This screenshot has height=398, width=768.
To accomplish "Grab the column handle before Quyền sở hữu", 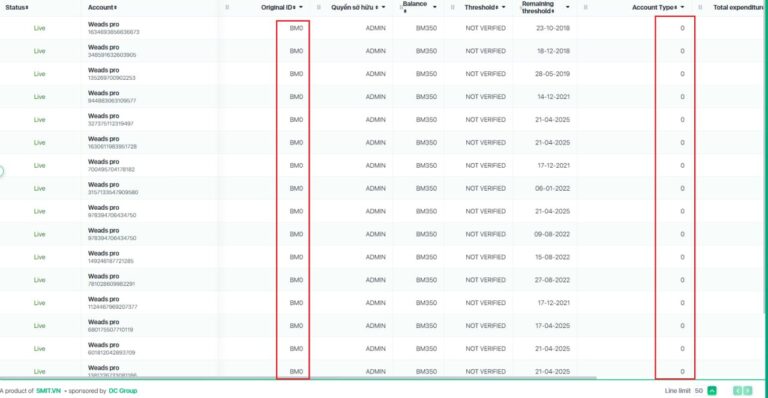I will click(319, 7).
